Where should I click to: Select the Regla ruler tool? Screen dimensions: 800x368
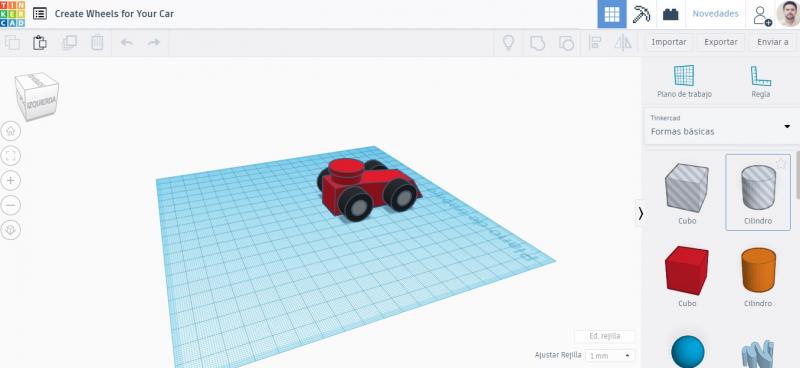pos(760,82)
